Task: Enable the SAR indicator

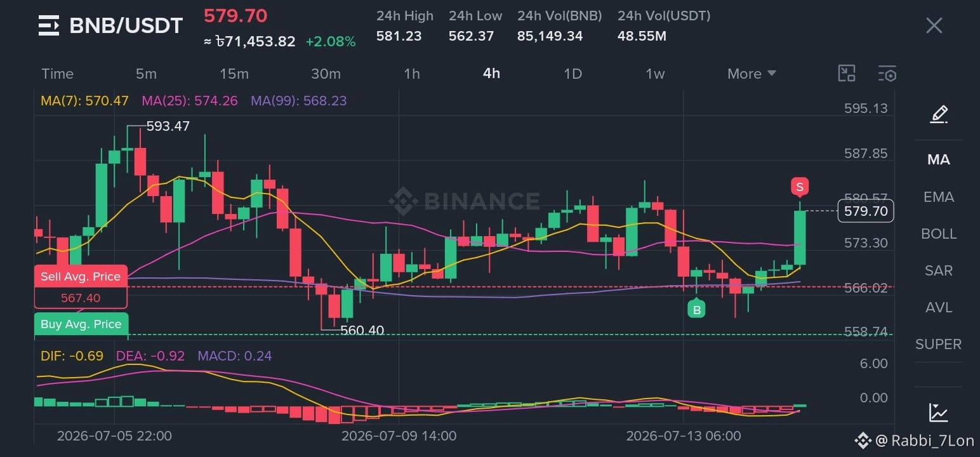Action: pos(938,270)
